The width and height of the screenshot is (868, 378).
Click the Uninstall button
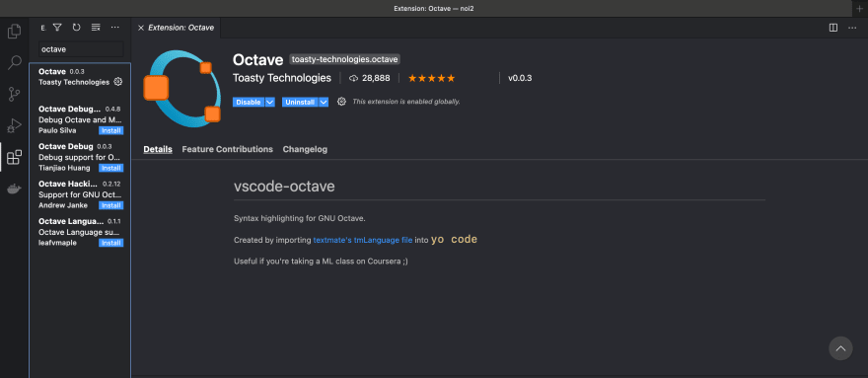coord(300,102)
